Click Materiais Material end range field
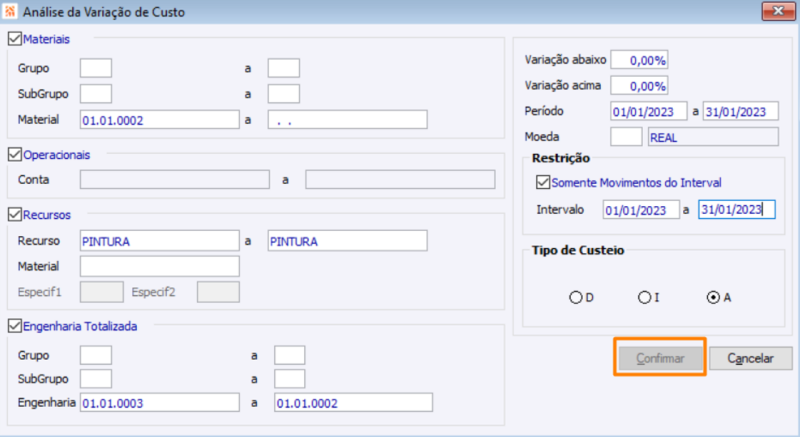 (x=347, y=120)
